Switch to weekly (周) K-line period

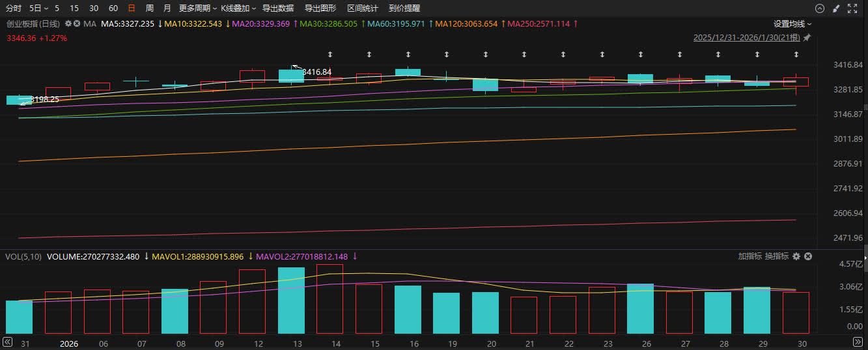150,8
